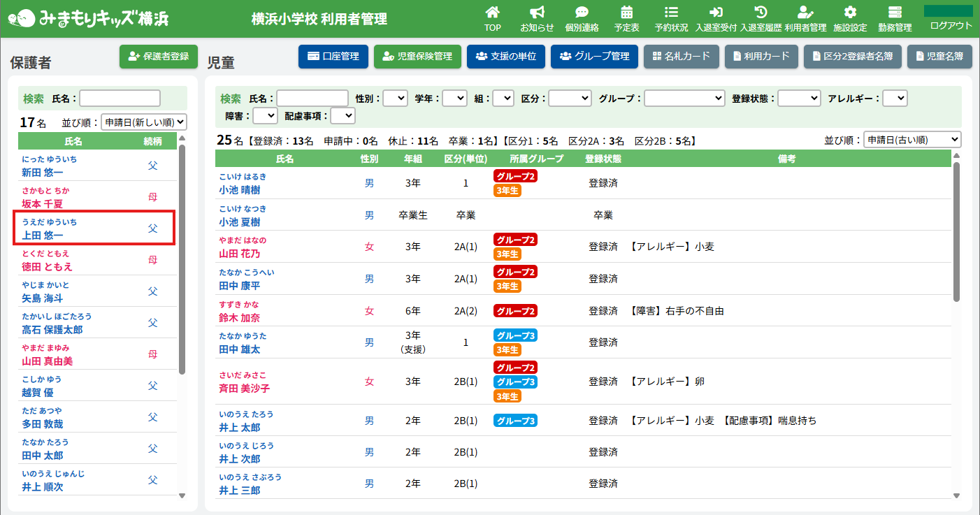Open 入退室受付 sign-in icon
980x515 pixels.
pos(716,13)
